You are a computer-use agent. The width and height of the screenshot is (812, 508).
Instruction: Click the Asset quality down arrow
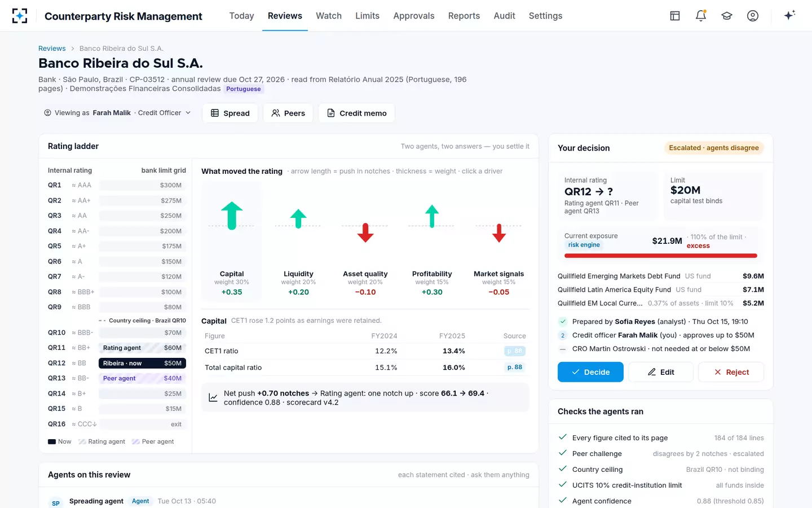(365, 233)
